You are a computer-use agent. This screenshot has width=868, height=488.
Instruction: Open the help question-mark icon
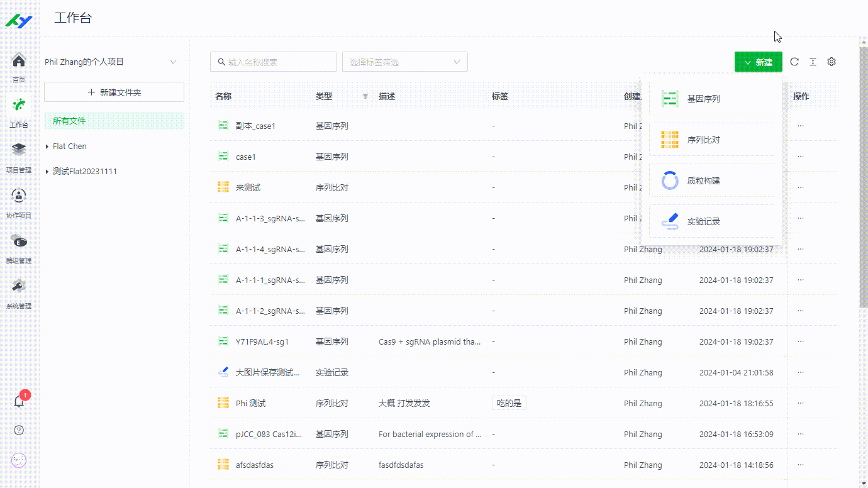click(18, 430)
